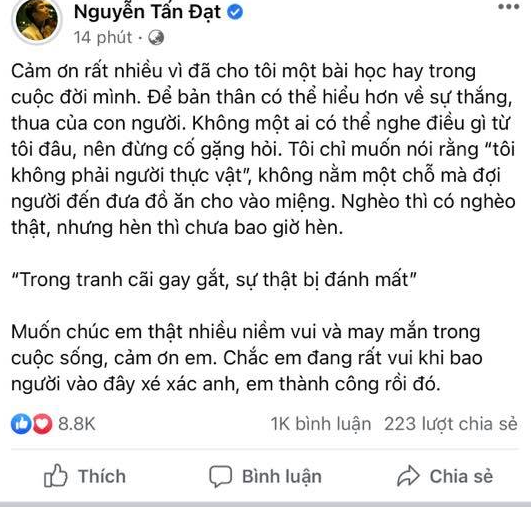Click the public globe privacy icon
531x507 pixels.
point(156,37)
